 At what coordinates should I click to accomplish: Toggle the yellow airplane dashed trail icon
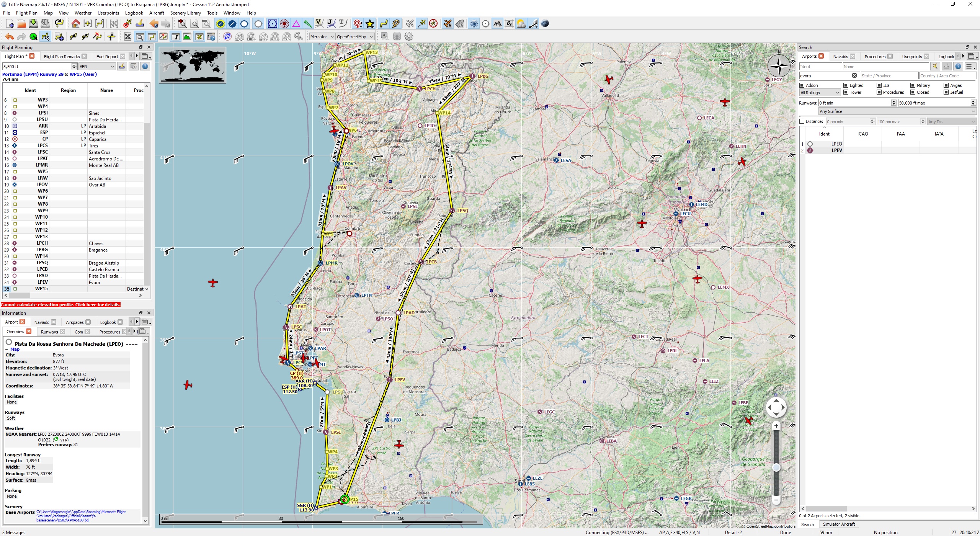[421, 24]
